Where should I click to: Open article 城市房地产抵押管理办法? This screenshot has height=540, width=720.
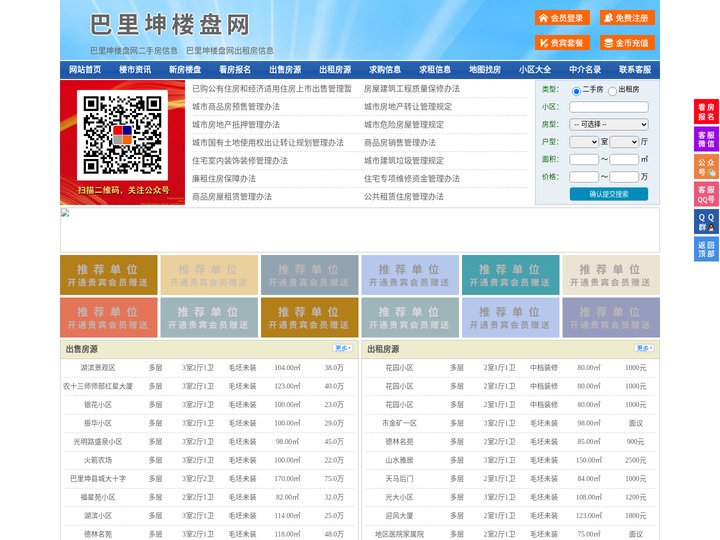tap(236, 124)
